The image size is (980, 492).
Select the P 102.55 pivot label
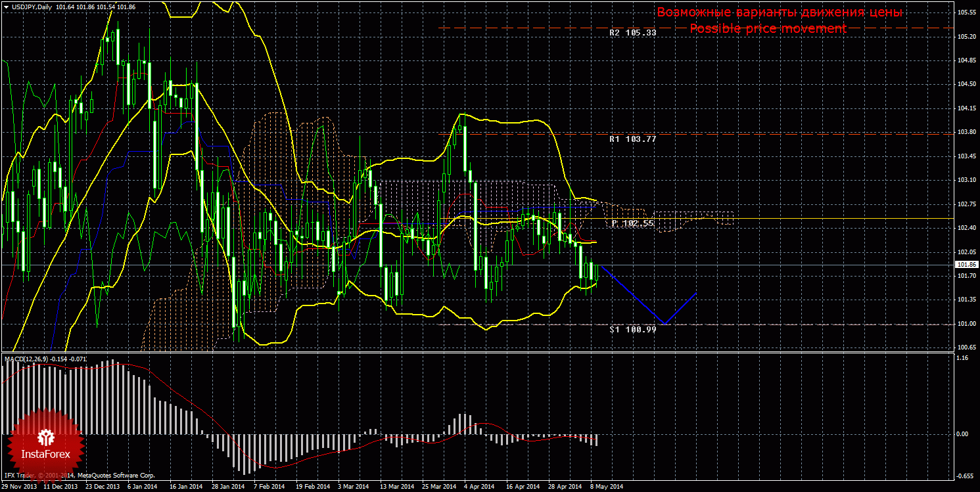click(632, 223)
